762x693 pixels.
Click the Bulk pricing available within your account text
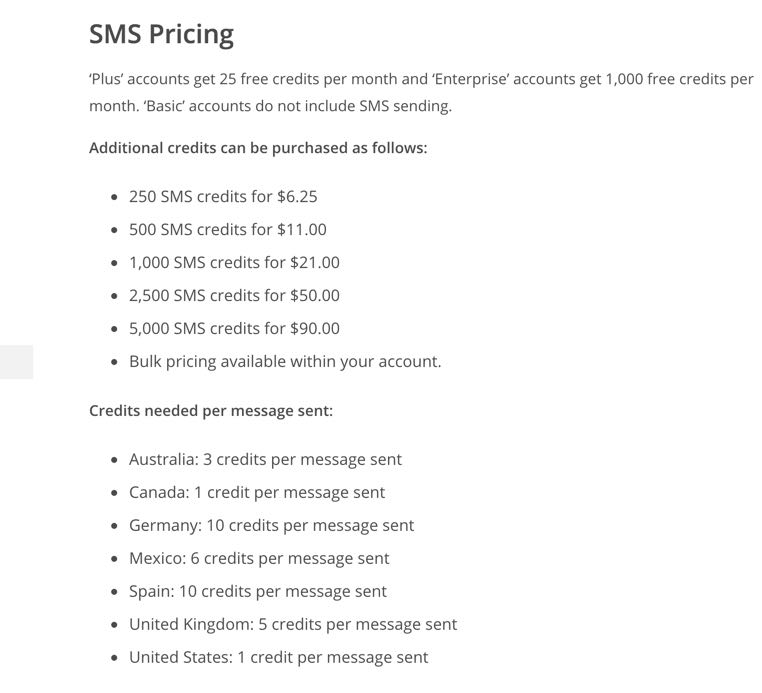285,362
